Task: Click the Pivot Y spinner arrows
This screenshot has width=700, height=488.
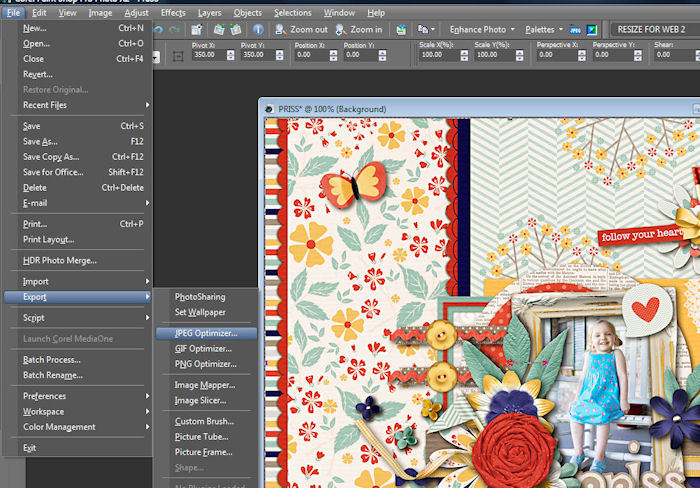Action: click(279, 55)
